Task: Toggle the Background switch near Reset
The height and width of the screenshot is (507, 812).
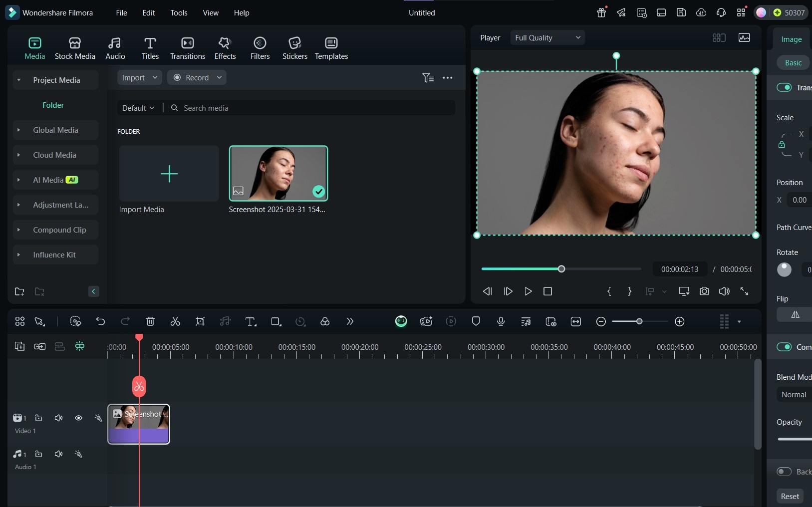Action: tap(784, 472)
